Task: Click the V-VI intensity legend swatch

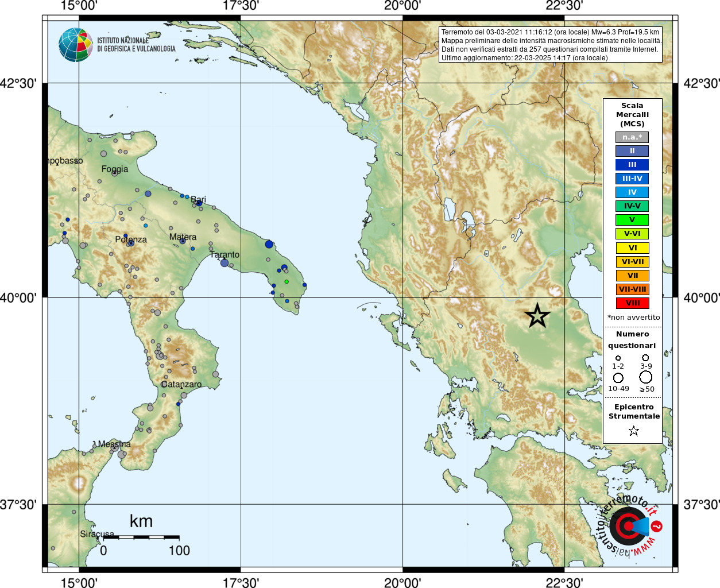Action: (x=632, y=234)
